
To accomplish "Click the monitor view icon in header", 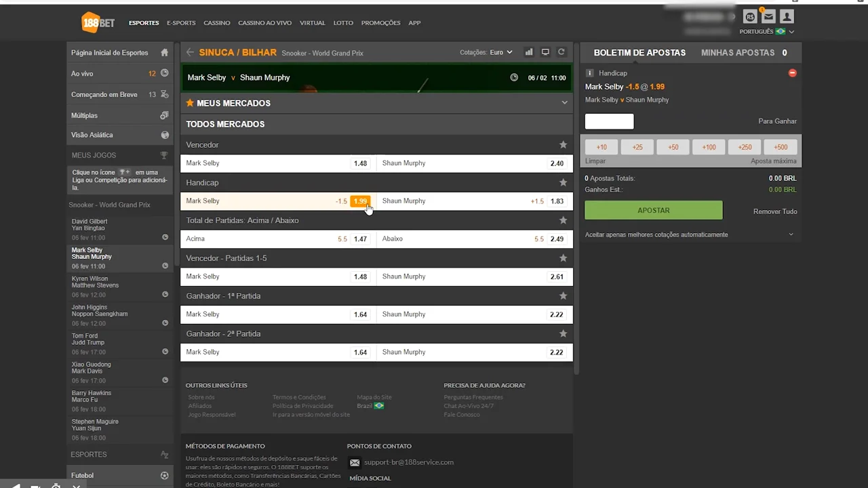I will [x=545, y=52].
